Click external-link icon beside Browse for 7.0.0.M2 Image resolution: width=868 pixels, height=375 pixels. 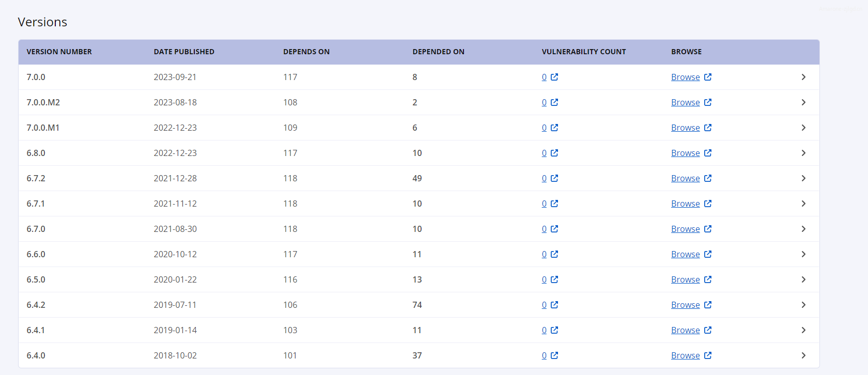(708, 102)
